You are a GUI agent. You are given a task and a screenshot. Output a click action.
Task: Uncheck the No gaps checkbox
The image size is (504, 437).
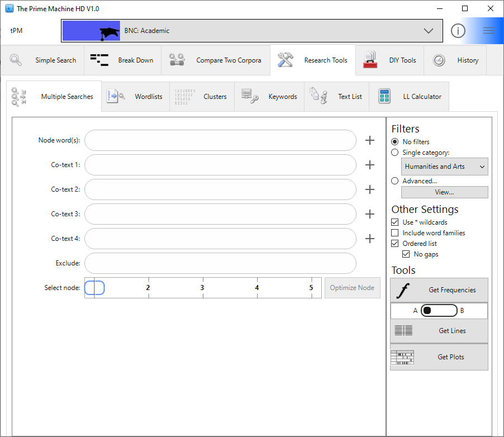(406, 254)
